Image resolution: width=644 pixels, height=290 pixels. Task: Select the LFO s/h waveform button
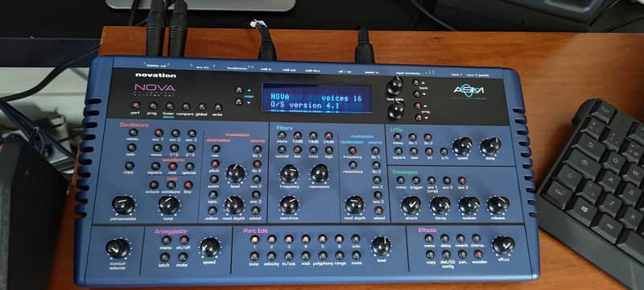coord(444,151)
